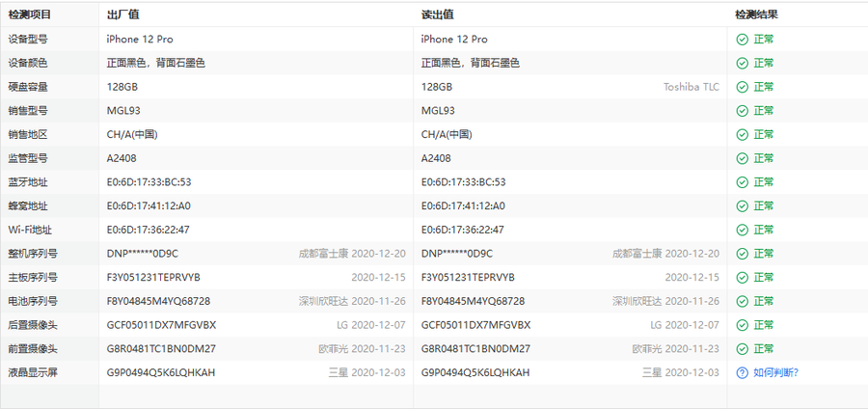Click the 硬盘容量 row label

pos(28,87)
